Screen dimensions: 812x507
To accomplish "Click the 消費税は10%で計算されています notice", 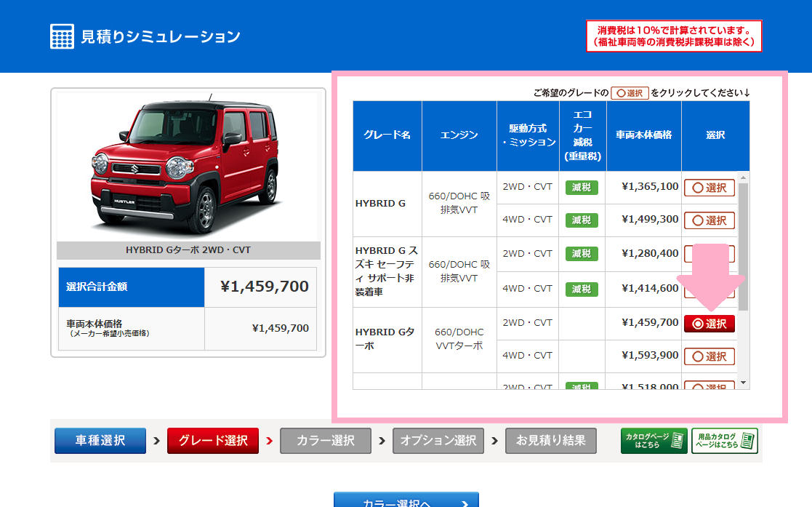I will click(674, 36).
